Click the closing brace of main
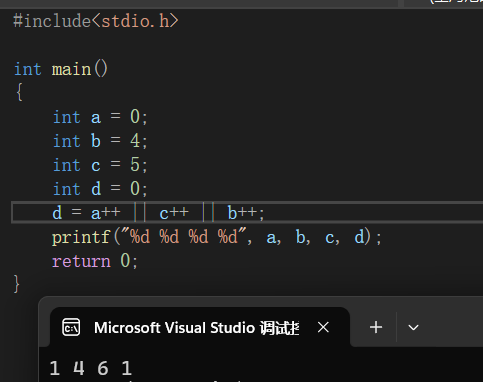The image size is (483, 382). tap(17, 284)
